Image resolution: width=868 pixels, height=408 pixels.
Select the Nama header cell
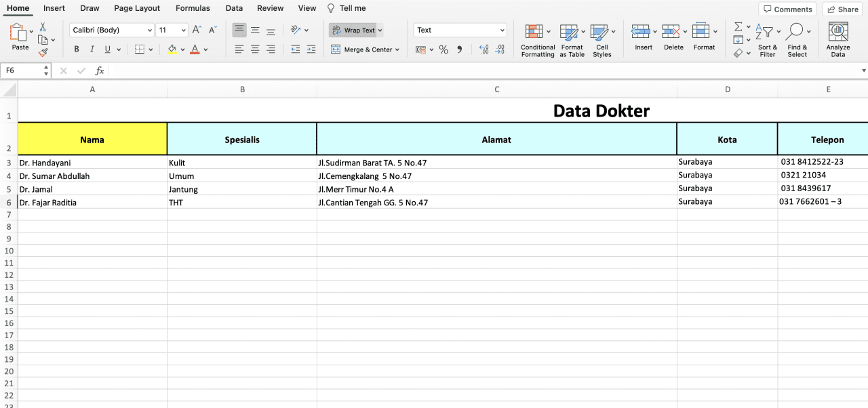click(92, 139)
